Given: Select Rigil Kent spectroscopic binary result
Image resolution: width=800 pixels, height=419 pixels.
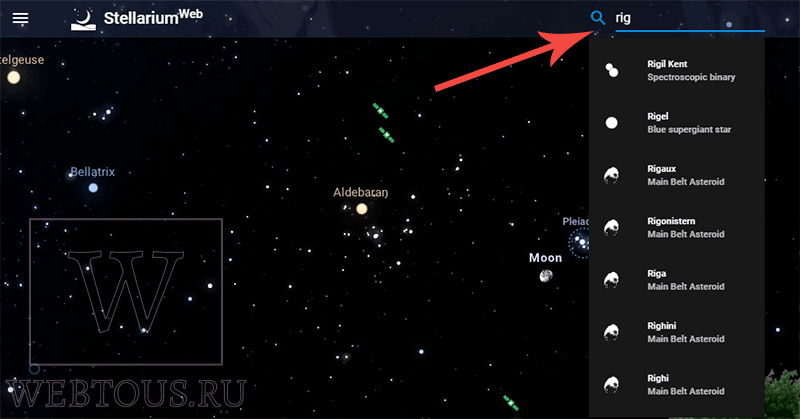Looking at the screenshot, I should (677, 70).
